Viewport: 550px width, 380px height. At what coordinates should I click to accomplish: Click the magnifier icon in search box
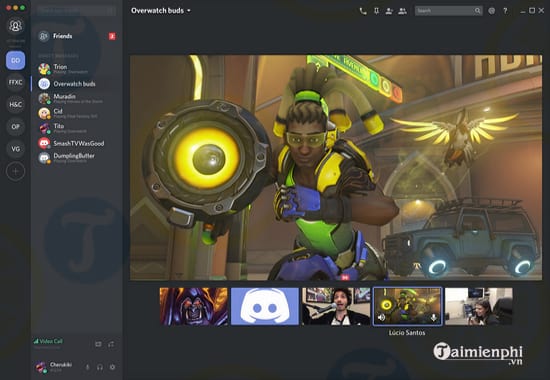477,11
